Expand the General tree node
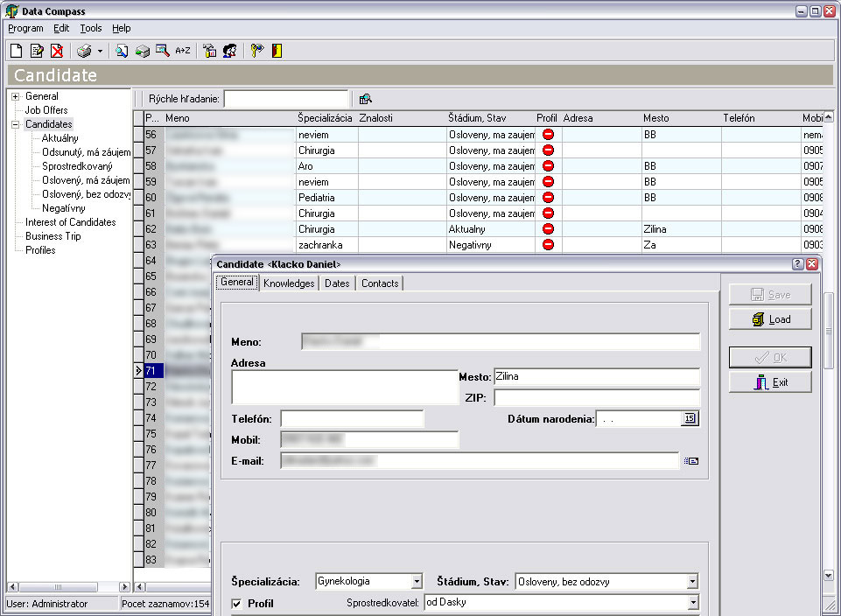Viewport: 841px width, 616px height. click(x=15, y=96)
